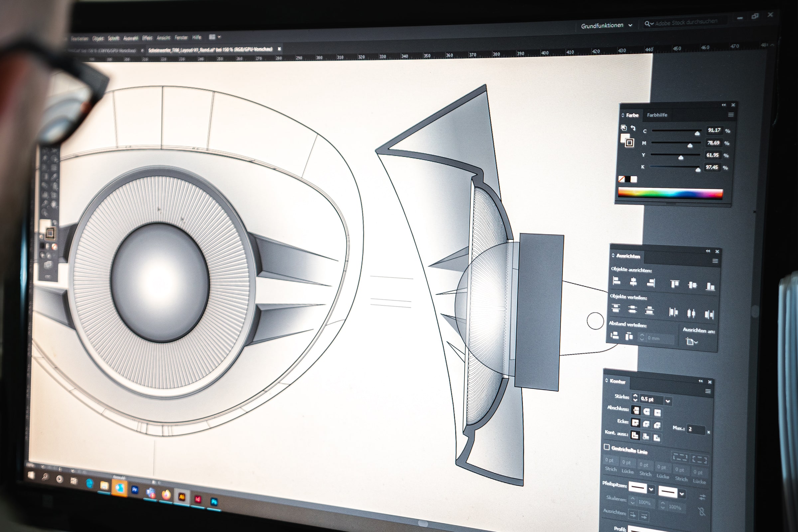Open first Pfeilspitzen arrowhead dropdown

tap(651, 489)
